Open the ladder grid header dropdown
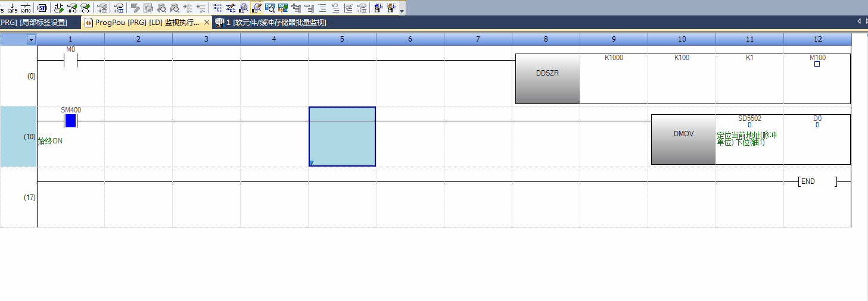868x301 pixels. pyautogui.click(x=31, y=39)
